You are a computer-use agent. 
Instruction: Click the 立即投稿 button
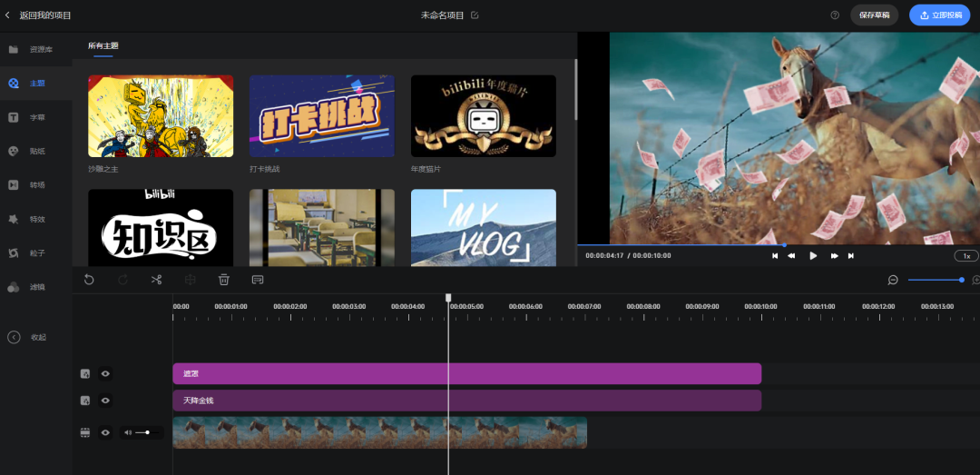tap(939, 15)
